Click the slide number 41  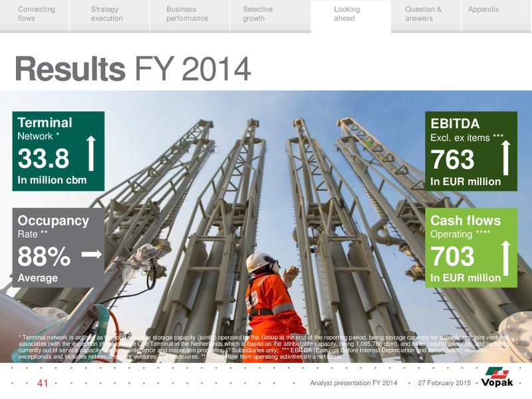tap(43, 383)
